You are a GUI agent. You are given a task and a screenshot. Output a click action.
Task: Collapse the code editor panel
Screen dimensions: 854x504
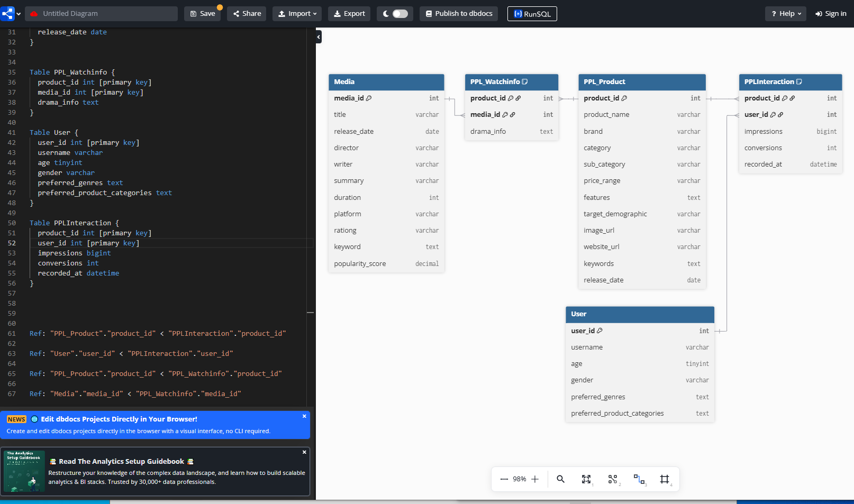(319, 37)
